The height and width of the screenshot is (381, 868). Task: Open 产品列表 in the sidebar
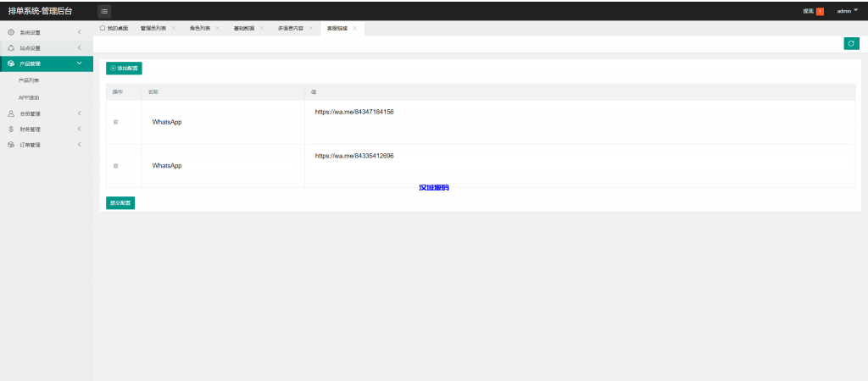[29, 80]
